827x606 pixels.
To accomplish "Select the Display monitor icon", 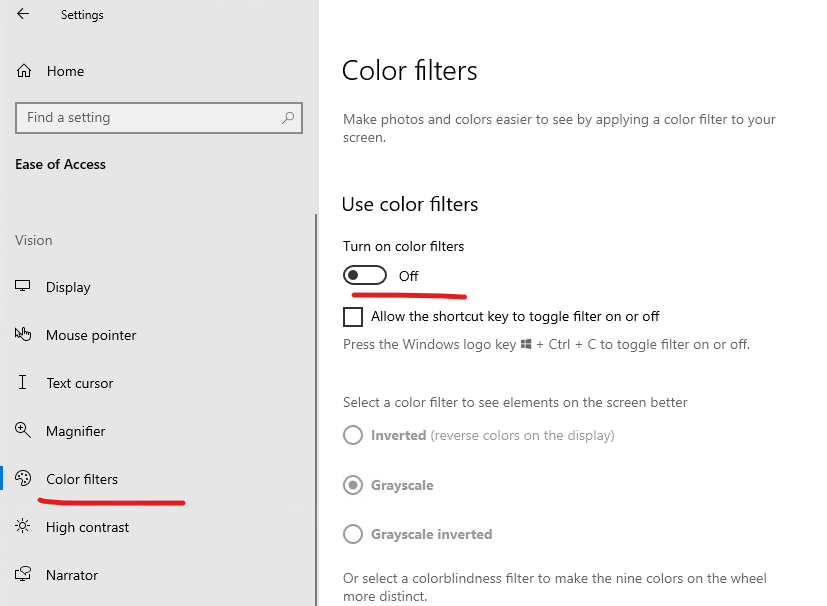I will [22, 287].
